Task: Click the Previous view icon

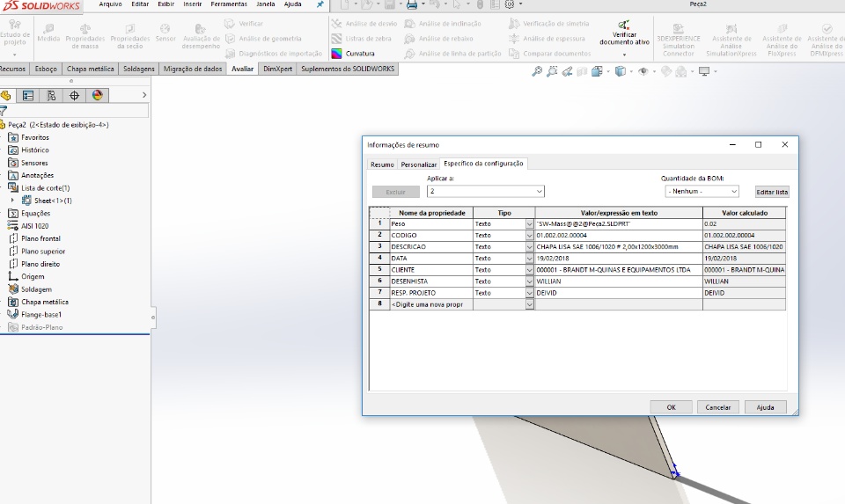Action: click(567, 71)
